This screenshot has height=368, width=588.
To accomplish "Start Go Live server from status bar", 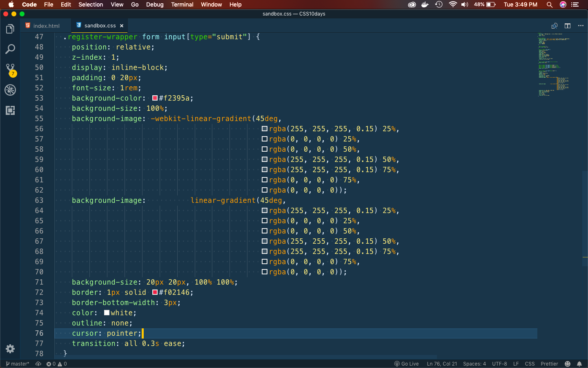I will (x=406, y=364).
